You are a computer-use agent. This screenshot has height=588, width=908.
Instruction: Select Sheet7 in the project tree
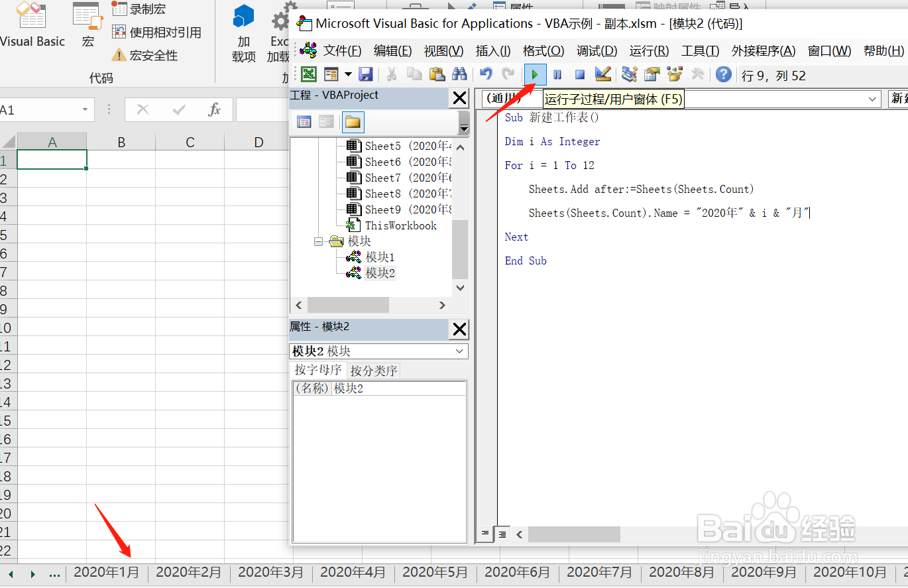click(399, 178)
